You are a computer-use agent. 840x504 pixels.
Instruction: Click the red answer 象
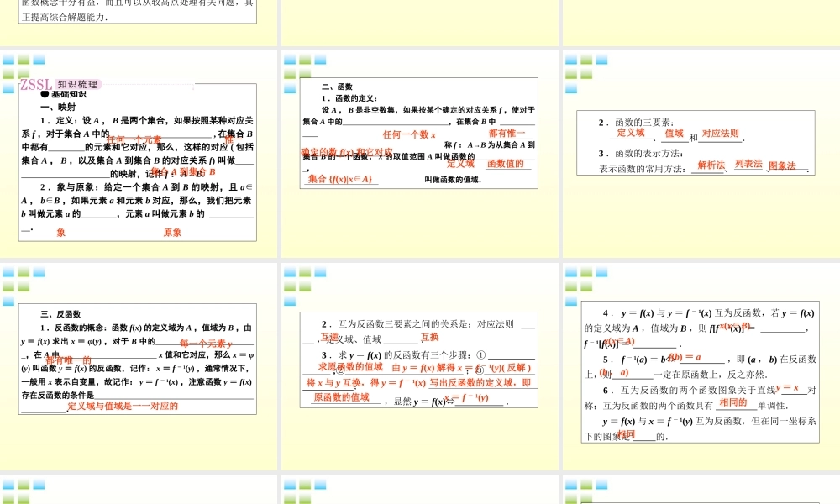coord(61,233)
